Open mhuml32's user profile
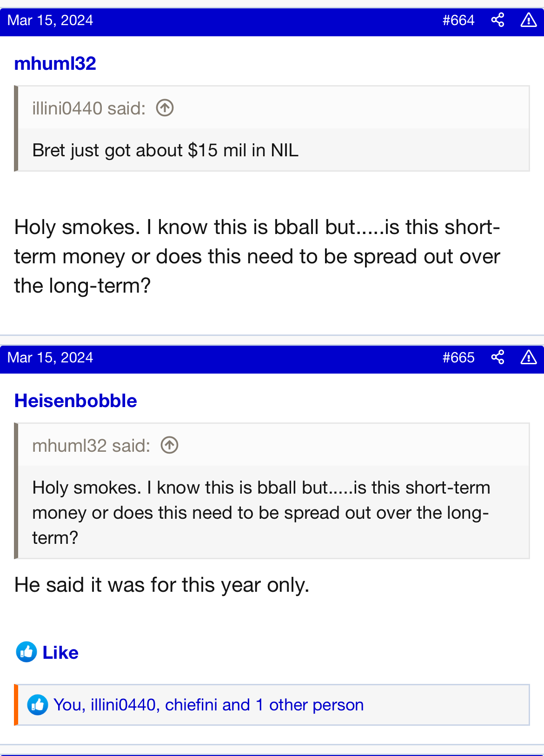This screenshot has height=756, width=544. click(55, 63)
